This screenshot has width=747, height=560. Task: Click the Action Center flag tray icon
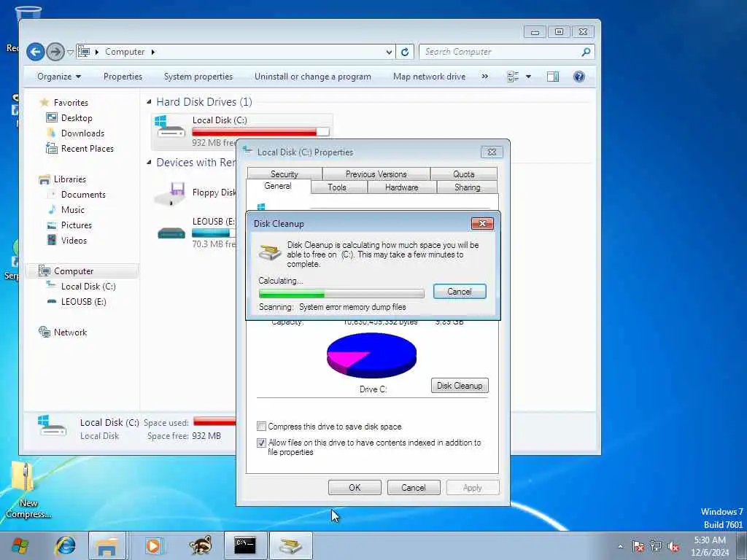[x=638, y=546]
